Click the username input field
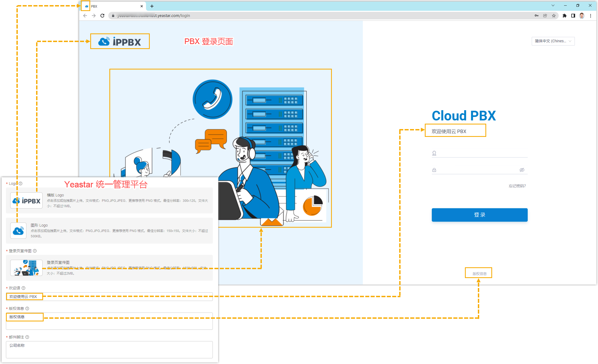 pyautogui.click(x=482, y=153)
